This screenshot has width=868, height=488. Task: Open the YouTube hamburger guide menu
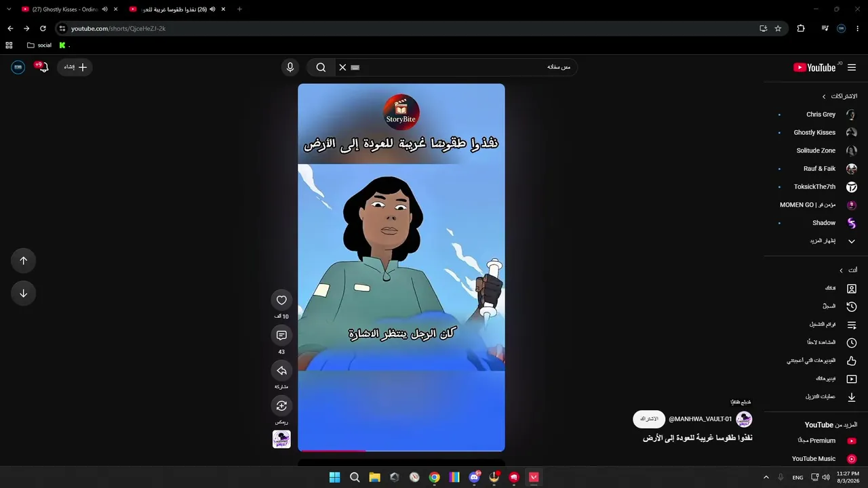pos(852,67)
